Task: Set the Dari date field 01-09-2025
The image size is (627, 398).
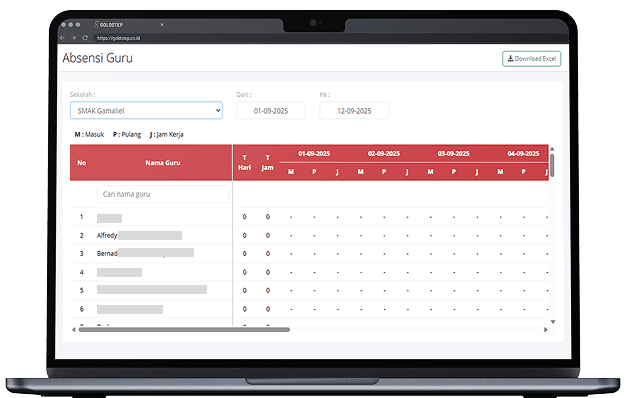Action: click(271, 110)
